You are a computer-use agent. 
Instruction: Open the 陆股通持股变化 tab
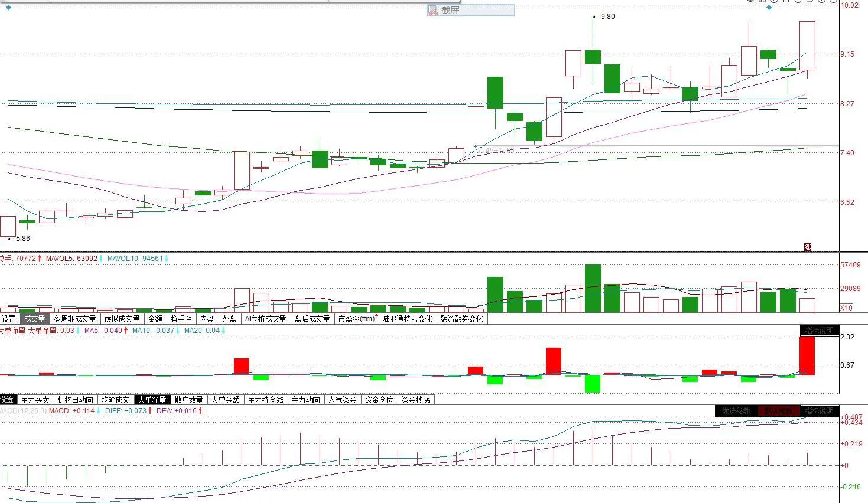click(x=407, y=319)
